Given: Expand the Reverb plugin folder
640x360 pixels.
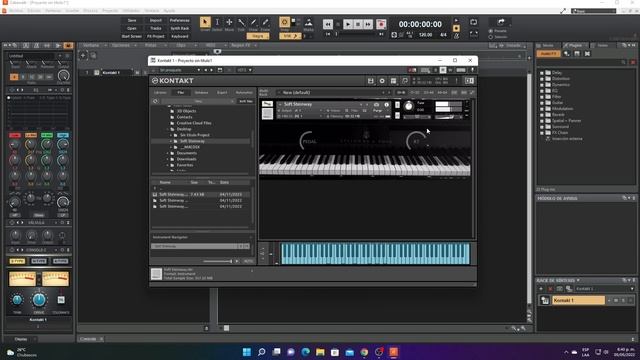Looking at the screenshot, I should (x=542, y=115).
